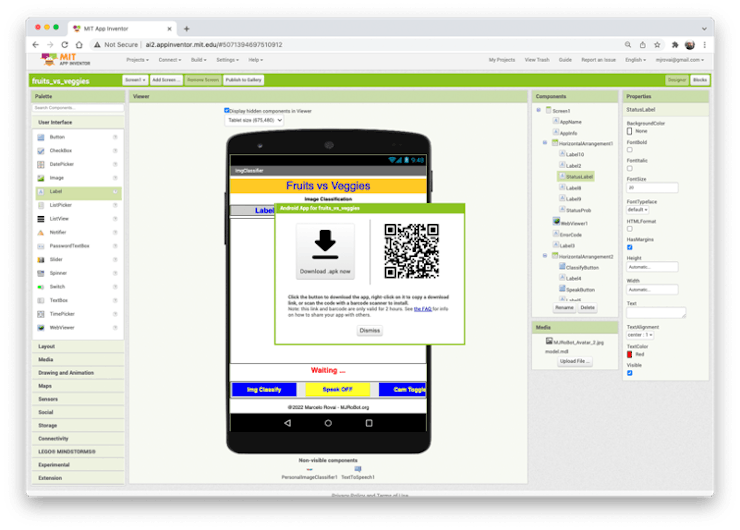Open BackgroundColor None swatch
The height and width of the screenshot is (530, 740).
pos(630,131)
